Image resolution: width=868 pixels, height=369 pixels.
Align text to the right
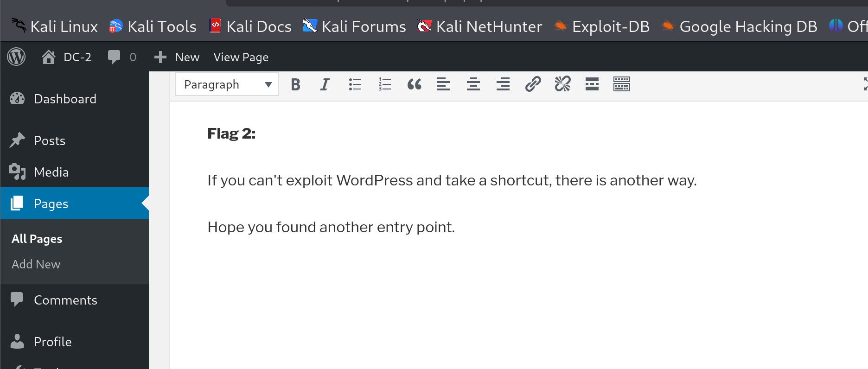point(503,84)
